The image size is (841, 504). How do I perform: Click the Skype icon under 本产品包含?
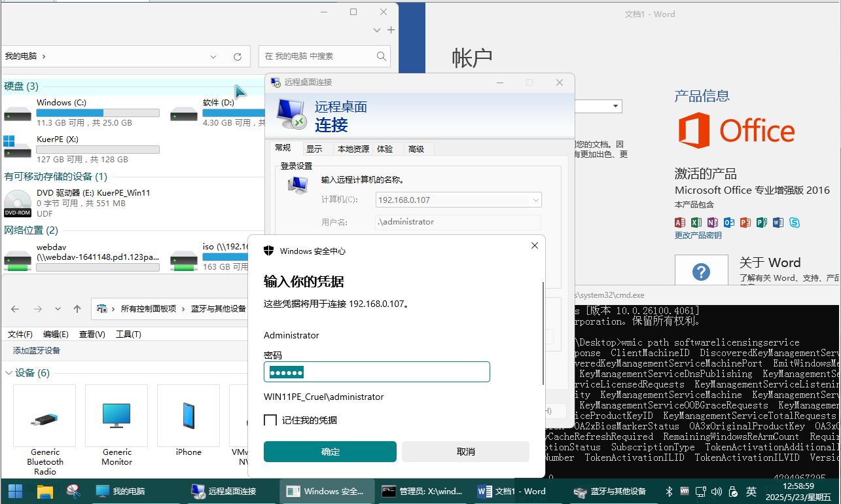[x=795, y=223]
